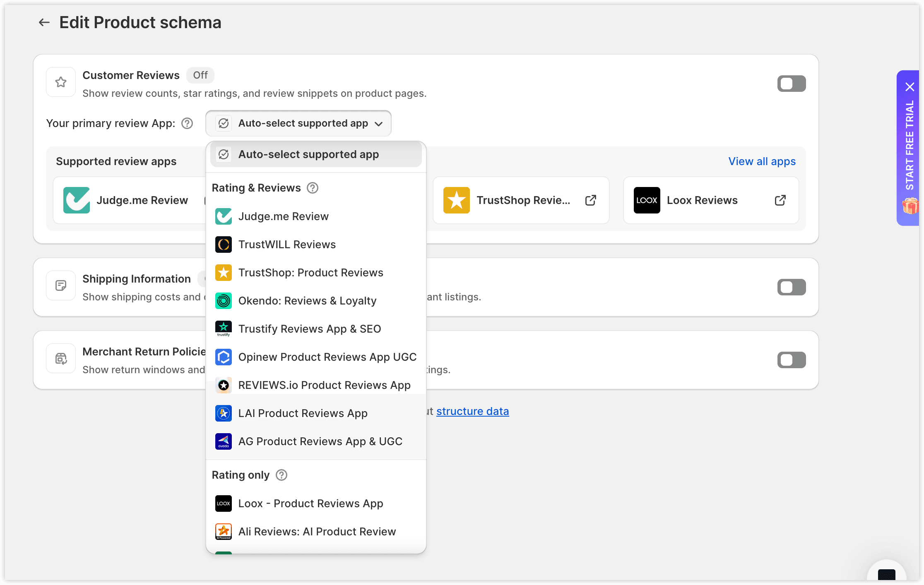924x585 pixels.
Task: Choose Okendo: Reviews & Loyalty option
Action: tap(316, 301)
